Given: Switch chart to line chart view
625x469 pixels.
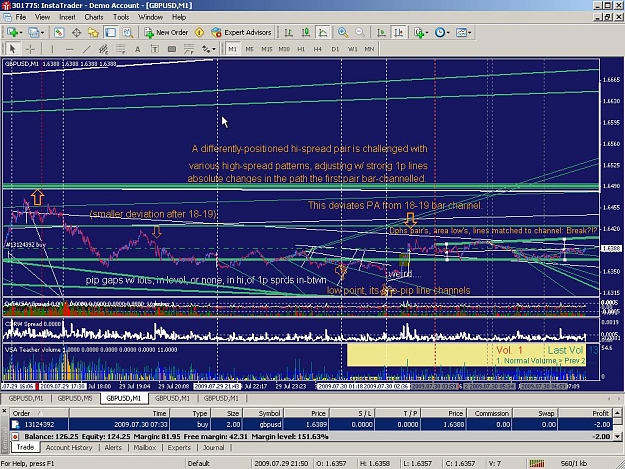Looking at the screenshot, I should tap(322, 32).
